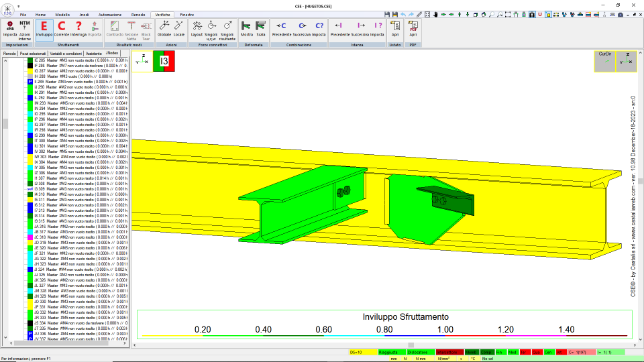Screen dimensions: 644x362
Task: Open the Renodo side panel tab
Action: point(9,54)
